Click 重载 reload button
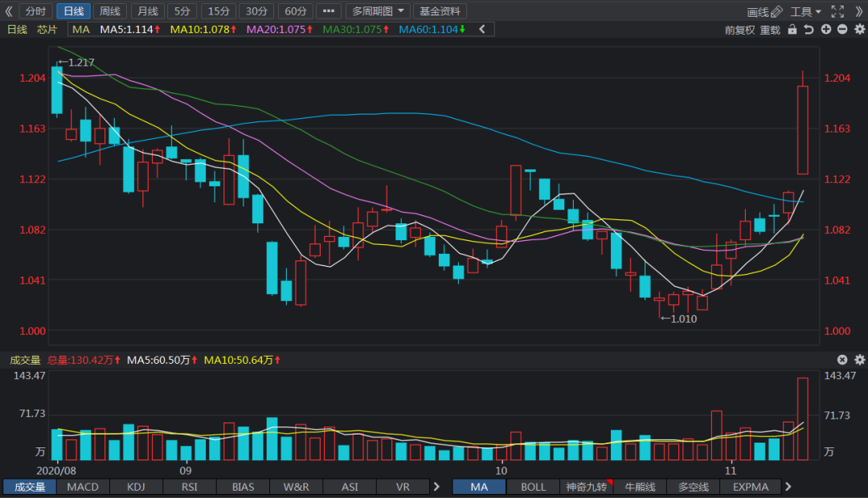Image resolution: width=868 pixels, height=498 pixels. click(770, 30)
